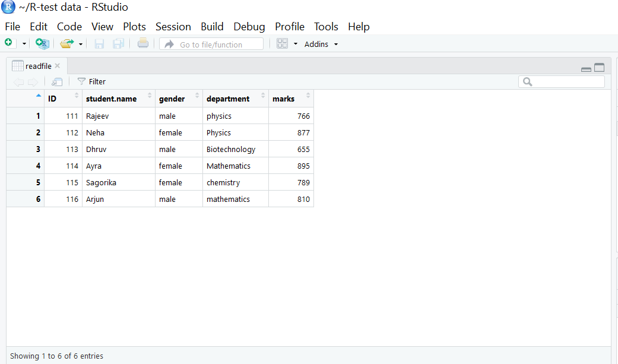
Task: Click the magnifier icon in the search box
Action: point(526,81)
